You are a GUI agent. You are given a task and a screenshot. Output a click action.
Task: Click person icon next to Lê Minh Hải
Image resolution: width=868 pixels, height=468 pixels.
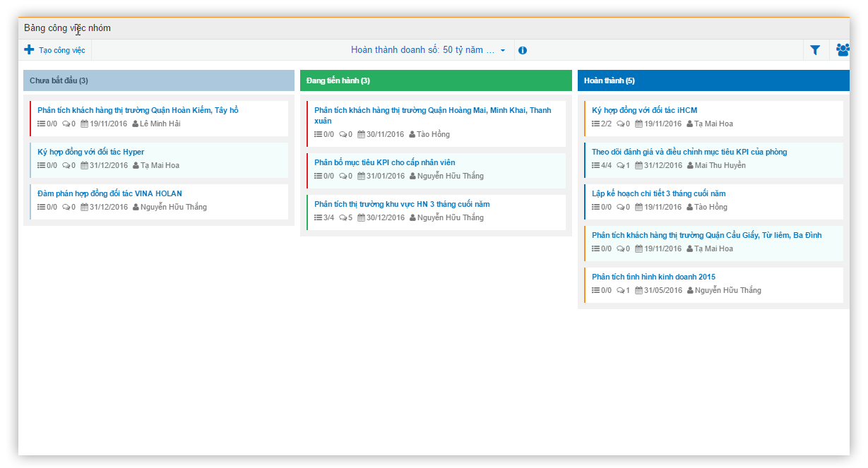coord(136,124)
